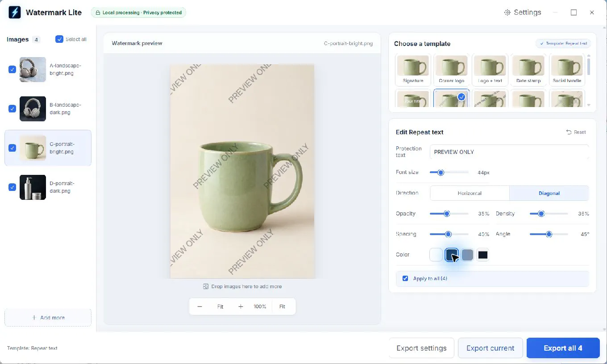Choose the Your Title template

tap(413, 98)
